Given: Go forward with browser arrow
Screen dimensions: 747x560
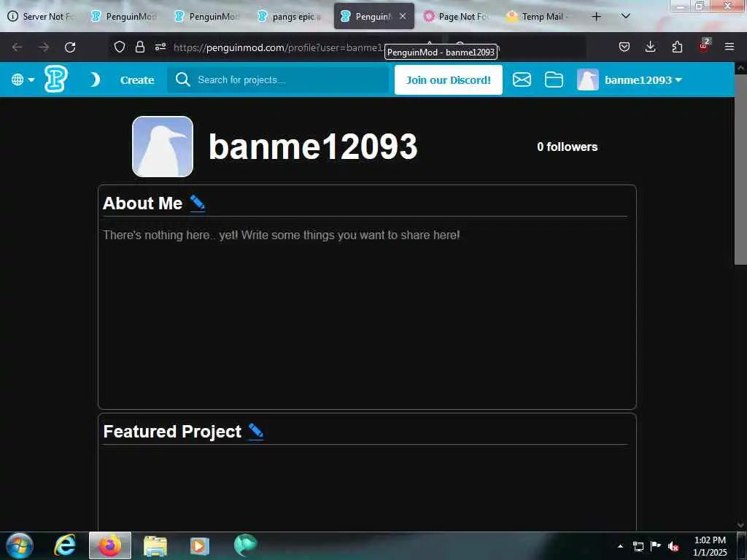Looking at the screenshot, I should point(44,47).
